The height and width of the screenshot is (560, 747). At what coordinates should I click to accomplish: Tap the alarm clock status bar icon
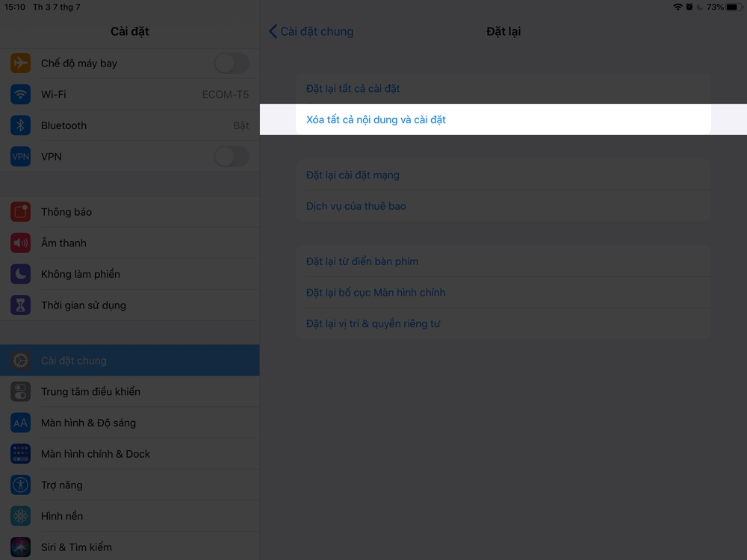689,7
